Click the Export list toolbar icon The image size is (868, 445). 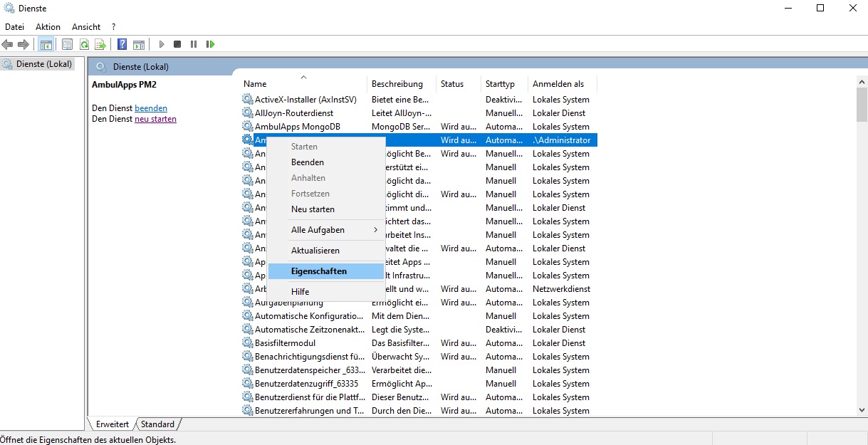[x=101, y=44]
